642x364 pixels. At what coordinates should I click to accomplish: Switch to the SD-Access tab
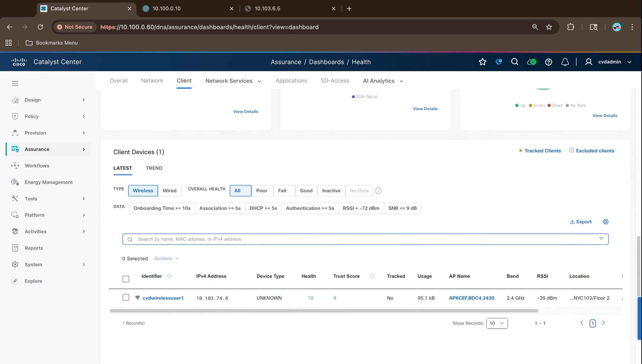point(335,81)
